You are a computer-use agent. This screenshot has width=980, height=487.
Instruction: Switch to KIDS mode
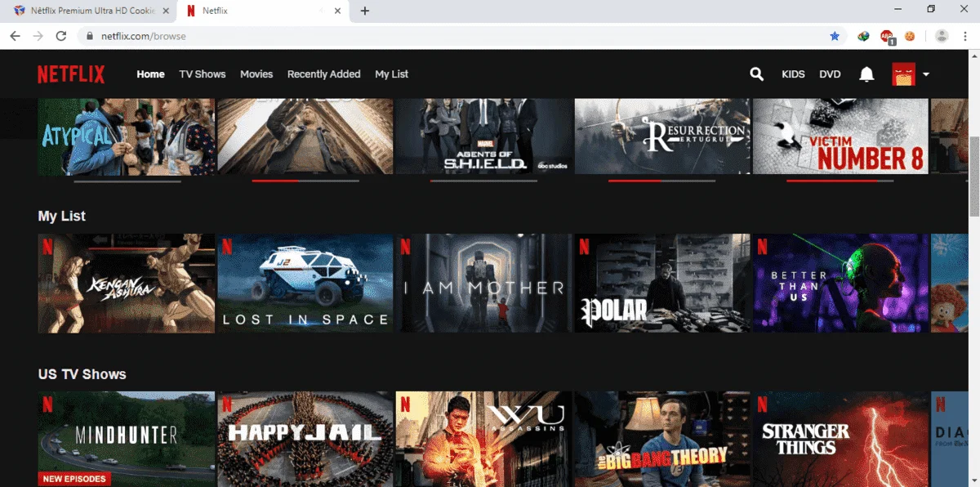tap(793, 74)
